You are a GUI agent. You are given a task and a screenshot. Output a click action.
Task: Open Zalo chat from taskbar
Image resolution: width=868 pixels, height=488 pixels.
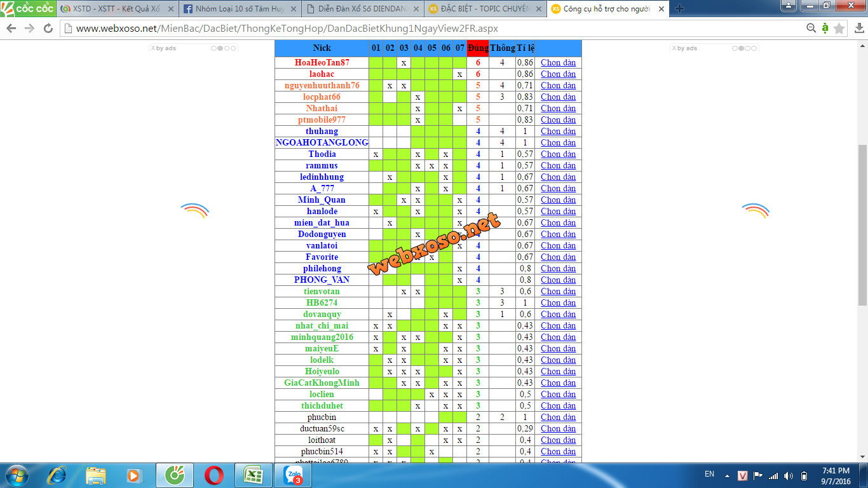tap(293, 475)
